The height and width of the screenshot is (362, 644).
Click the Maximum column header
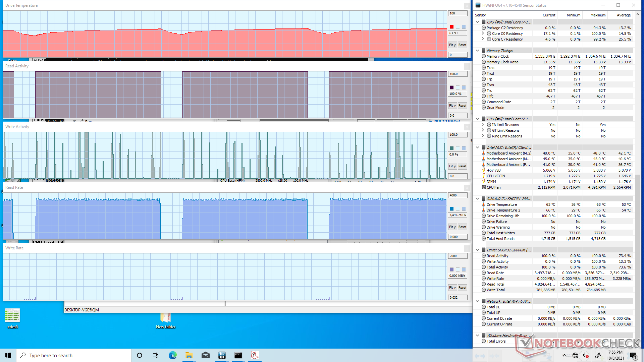[x=595, y=15]
